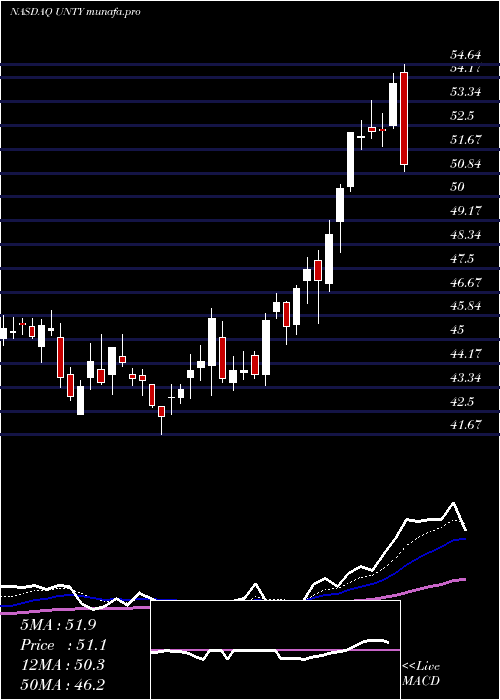
Task: Click the 5MA : 51.9 readout
Action: pyautogui.click(x=58, y=625)
